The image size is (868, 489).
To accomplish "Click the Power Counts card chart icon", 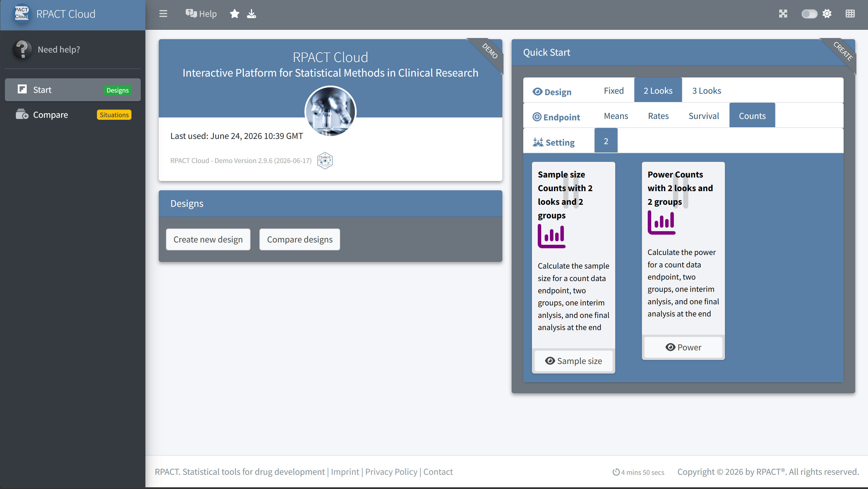I will pos(661,222).
